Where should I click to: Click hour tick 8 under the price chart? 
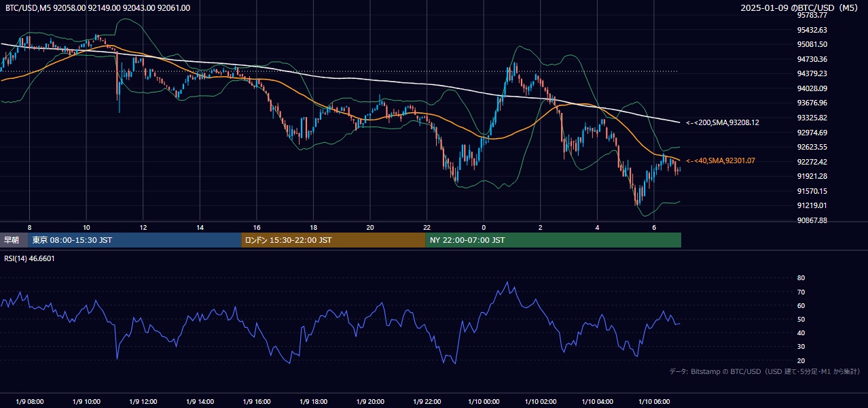29,227
